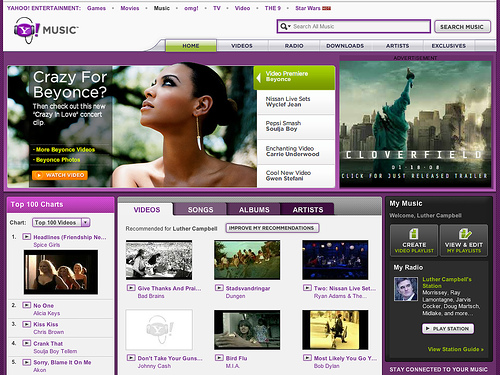Open Stadsvandringar video thumbnail
This screenshot has height=375, width=500.
pyautogui.click(x=247, y=260)
